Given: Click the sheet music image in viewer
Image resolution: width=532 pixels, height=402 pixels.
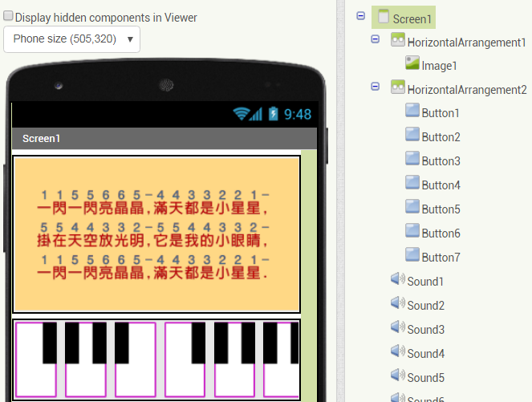Looking at the screenshot, I should [x=156, y=234].
